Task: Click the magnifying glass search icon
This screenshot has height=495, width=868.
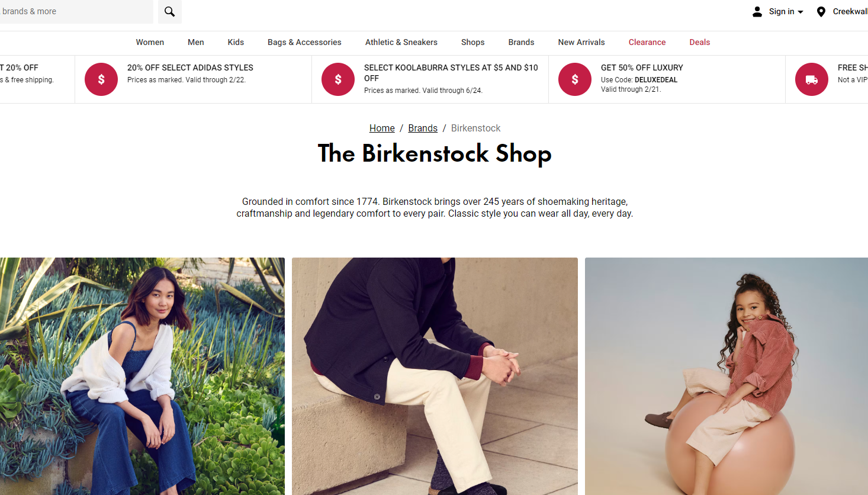Action: pos(169,12)
